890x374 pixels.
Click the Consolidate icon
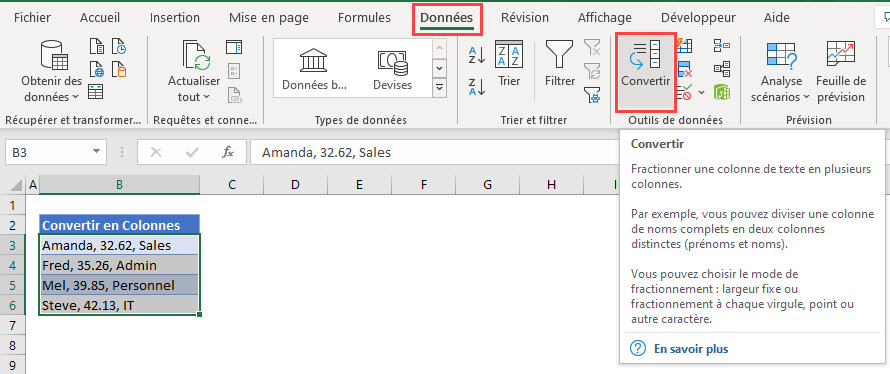click(722, 45)
